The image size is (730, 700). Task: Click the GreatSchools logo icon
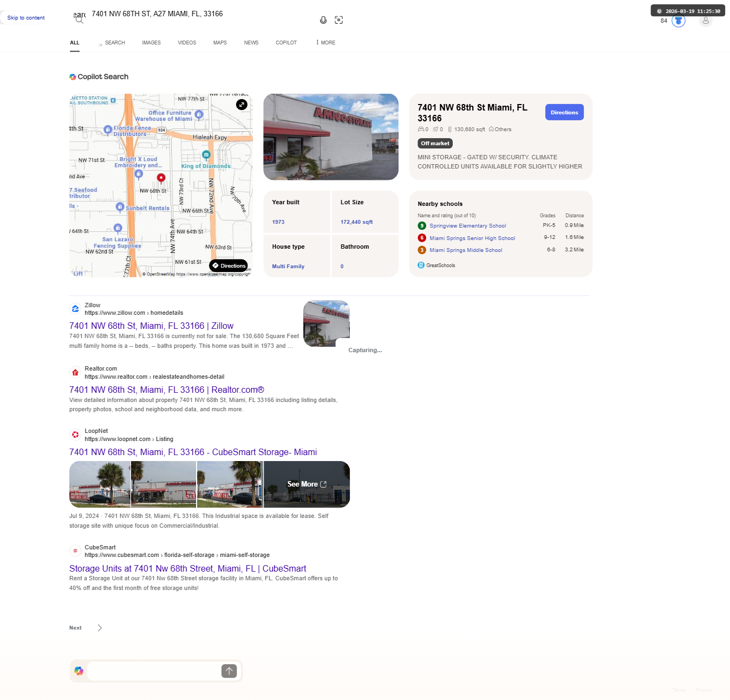(x=421, y=265)
